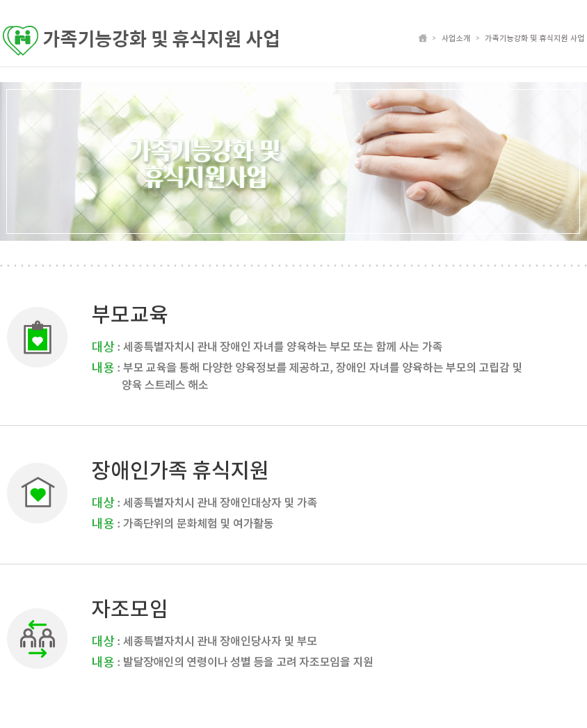Click the green heart logo icon
587x728 pixels.
(x=20, y=40)
